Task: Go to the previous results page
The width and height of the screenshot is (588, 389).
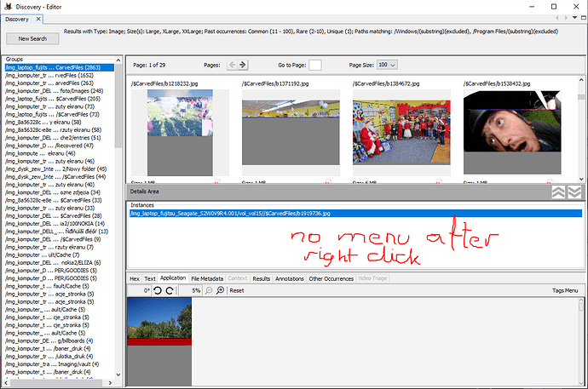Action: coord(232,65)
